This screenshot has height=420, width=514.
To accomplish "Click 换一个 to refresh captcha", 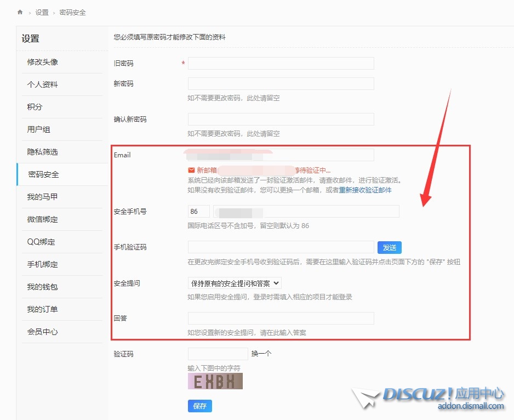I will point(261,354).
